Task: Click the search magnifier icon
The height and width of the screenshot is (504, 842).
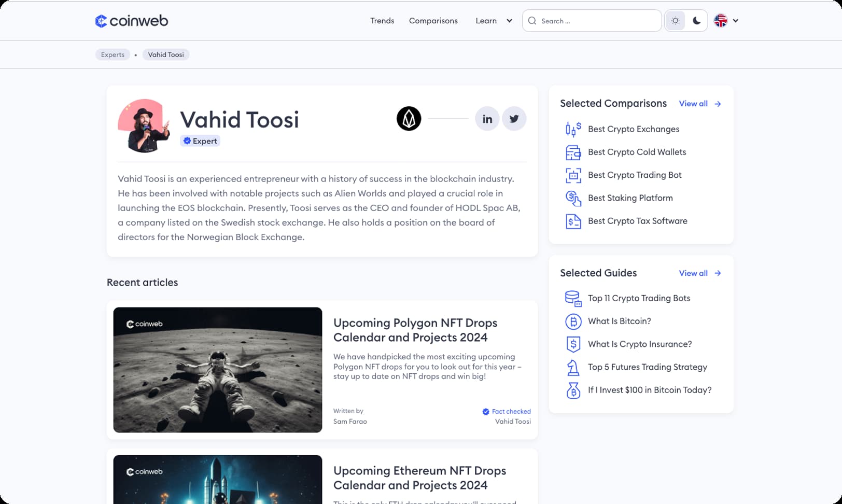Action: coord(532,21)
